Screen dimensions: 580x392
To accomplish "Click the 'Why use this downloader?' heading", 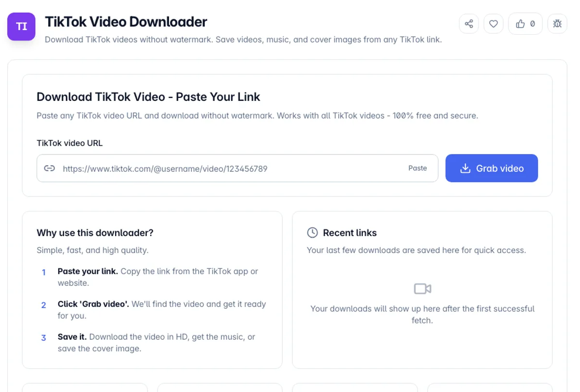I will tap(95, 233).
